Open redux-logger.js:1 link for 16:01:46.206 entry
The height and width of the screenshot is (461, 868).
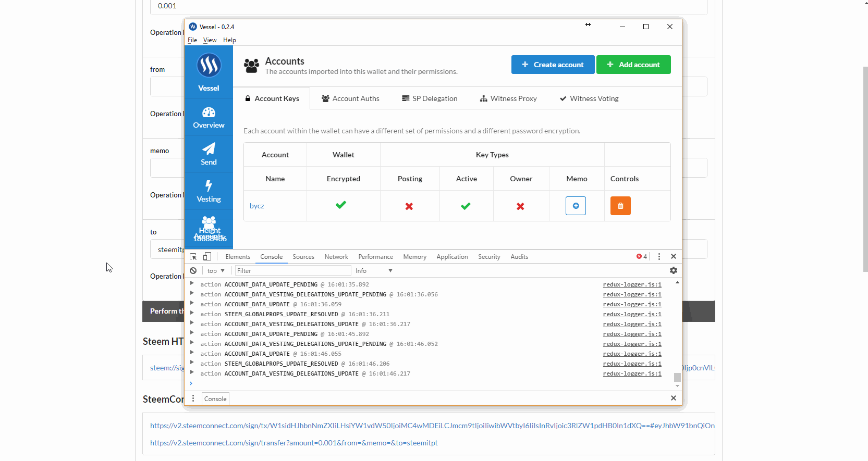(x=632, y=364)
